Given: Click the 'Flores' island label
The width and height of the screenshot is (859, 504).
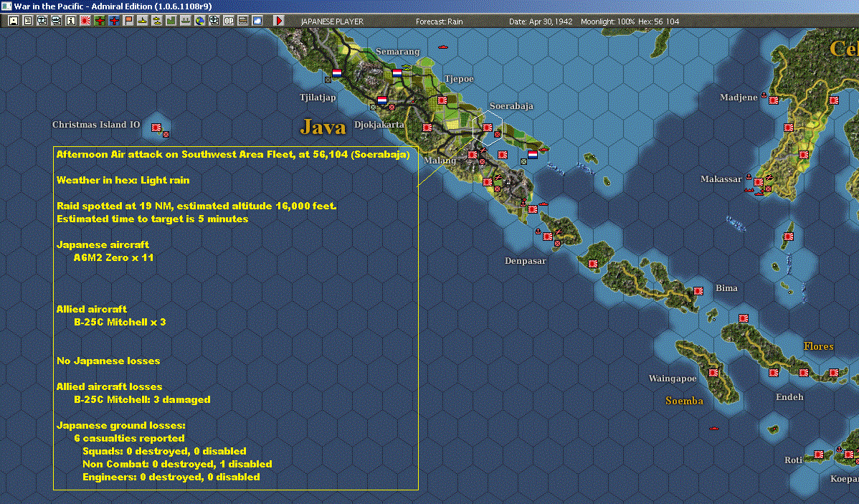Looking at the screenshot, I should (818, 346).
